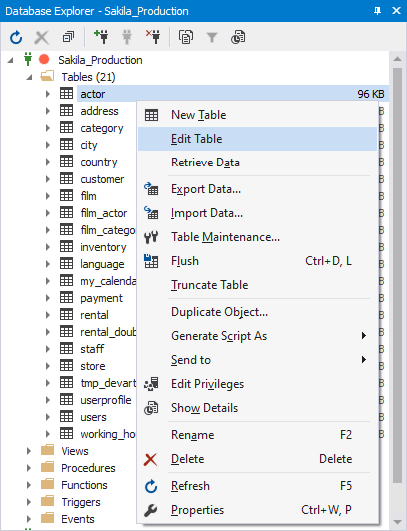Select the rental table row
The width and height of the screenshot is (407, 531).
[94, 315]
